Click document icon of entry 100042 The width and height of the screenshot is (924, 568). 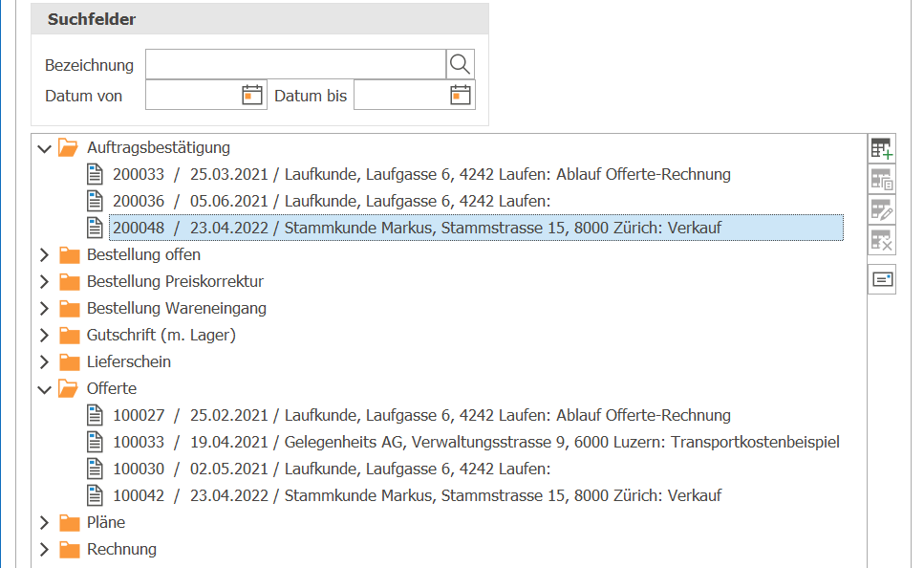pyautogui.click(x=95, y=495)
